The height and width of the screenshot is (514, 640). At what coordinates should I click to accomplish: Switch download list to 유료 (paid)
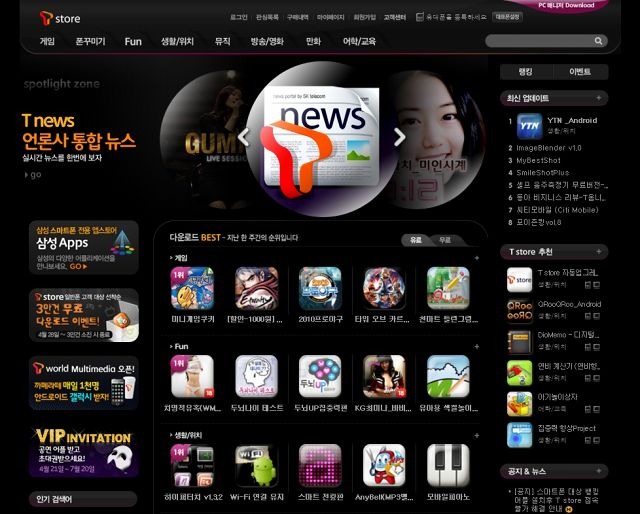pyautogui.click(x=416, y=240)
